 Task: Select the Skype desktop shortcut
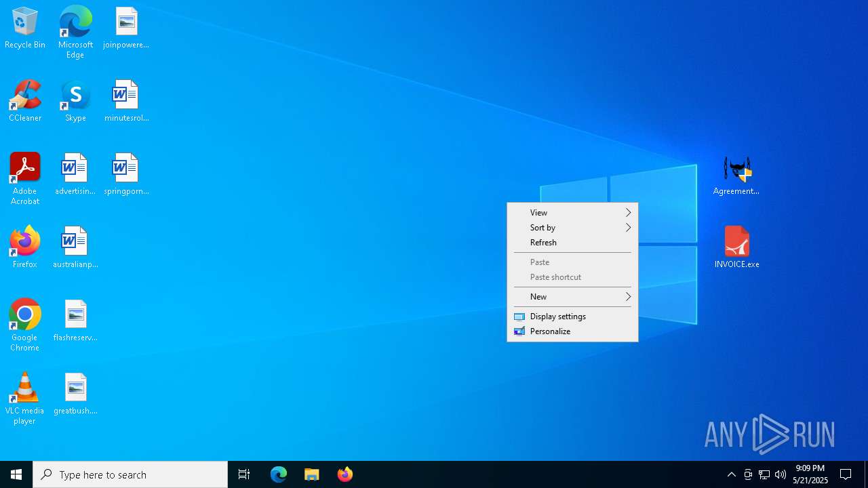75,102
